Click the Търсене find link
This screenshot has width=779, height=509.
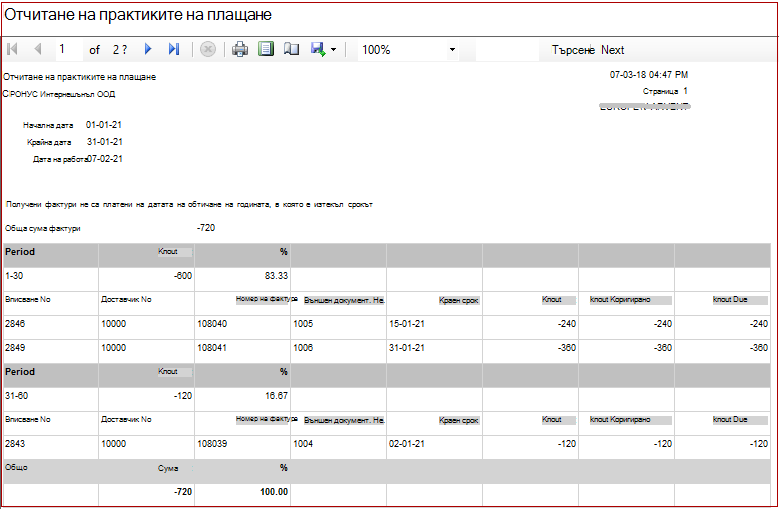click(573, 50)
